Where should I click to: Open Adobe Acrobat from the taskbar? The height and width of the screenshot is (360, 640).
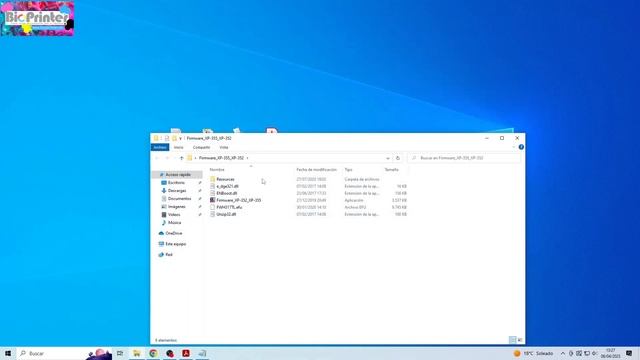pyautogui.click(x=186, y=353)
